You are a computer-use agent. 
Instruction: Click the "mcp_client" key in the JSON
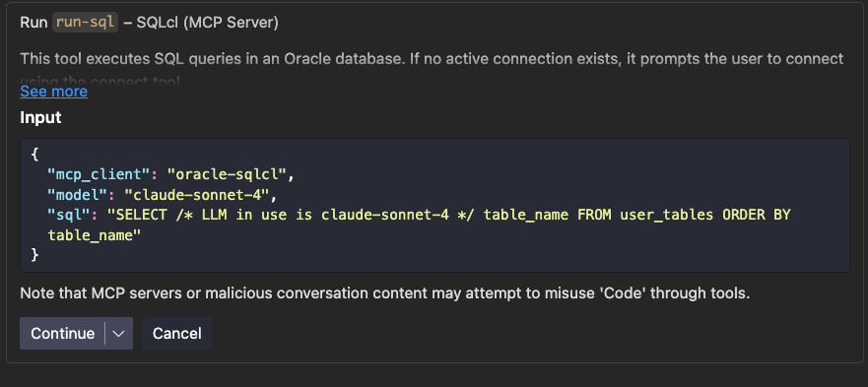point(96,174)
